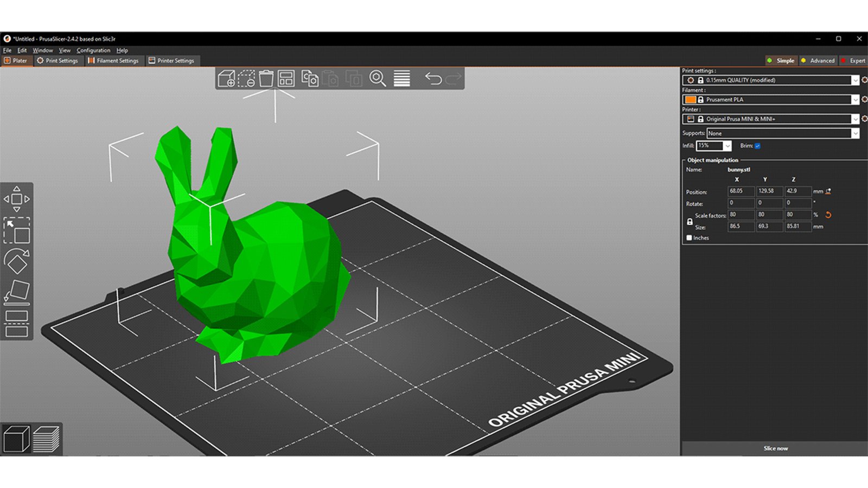Click the Delete all trash icon
The height and width of the screenshot is (488, 868).
[266, 79]
